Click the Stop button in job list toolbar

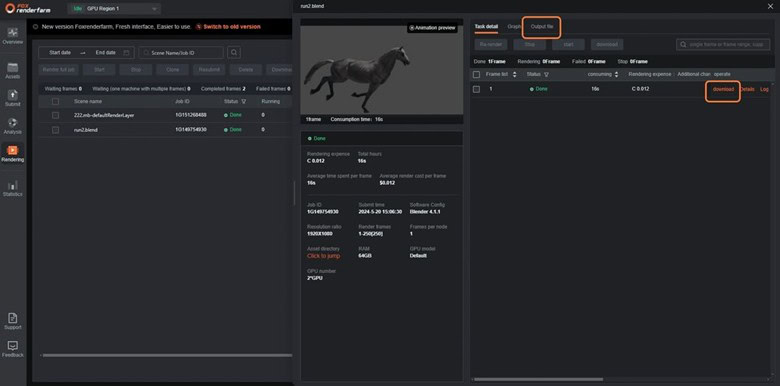click(x=136, y=70)
